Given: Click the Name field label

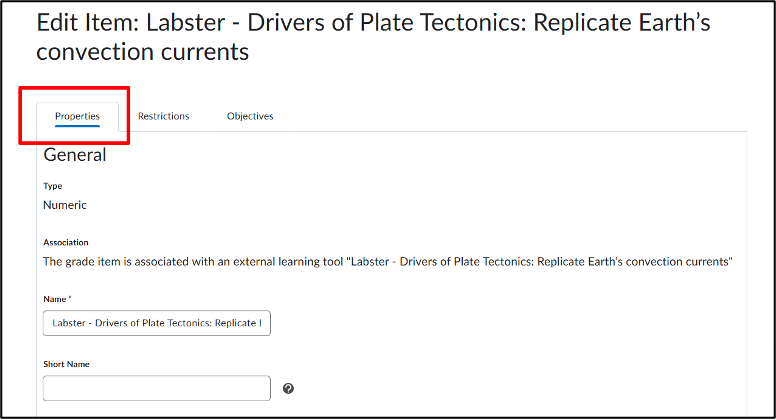Looking at the screenshot, I should pos(54,299).
